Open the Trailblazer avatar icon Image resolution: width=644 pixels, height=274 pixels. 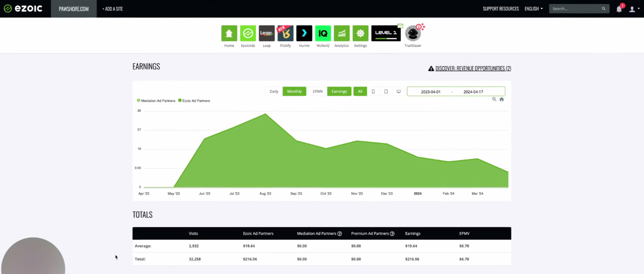[x=413, y=33]
